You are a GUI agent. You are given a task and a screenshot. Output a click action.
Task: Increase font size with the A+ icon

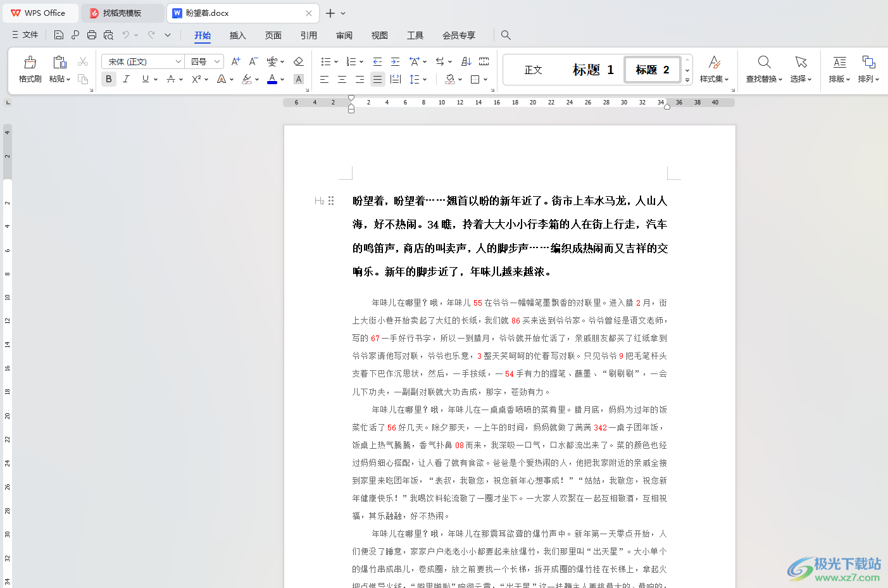click(235, 61)
